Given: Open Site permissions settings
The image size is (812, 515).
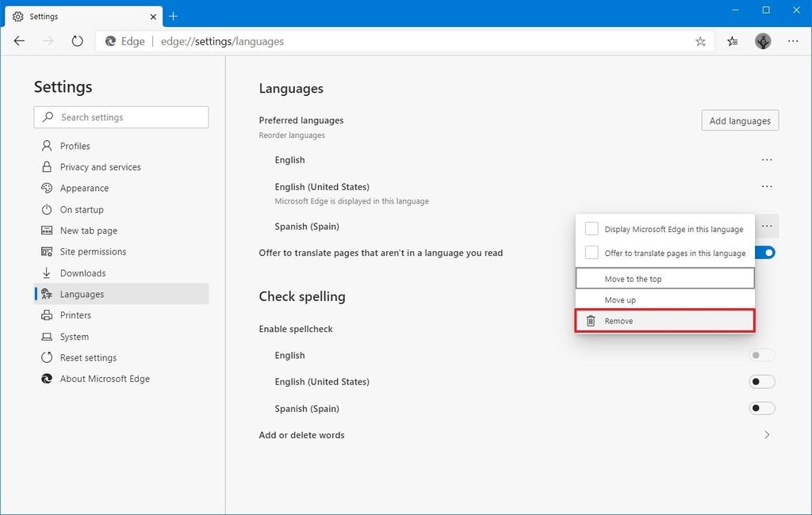Looking at the screenshot, I should click(94, 251).
